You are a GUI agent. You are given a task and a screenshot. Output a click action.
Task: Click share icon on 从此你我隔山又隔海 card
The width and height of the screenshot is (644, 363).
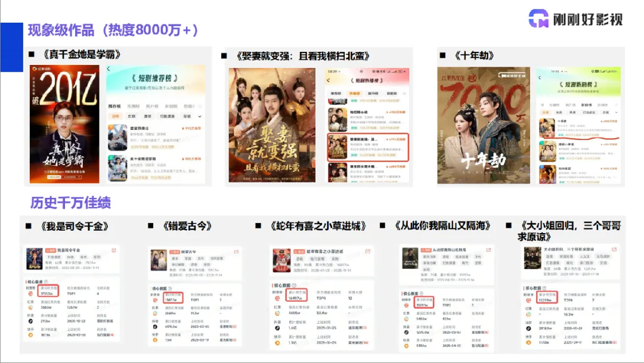[488, 250]
